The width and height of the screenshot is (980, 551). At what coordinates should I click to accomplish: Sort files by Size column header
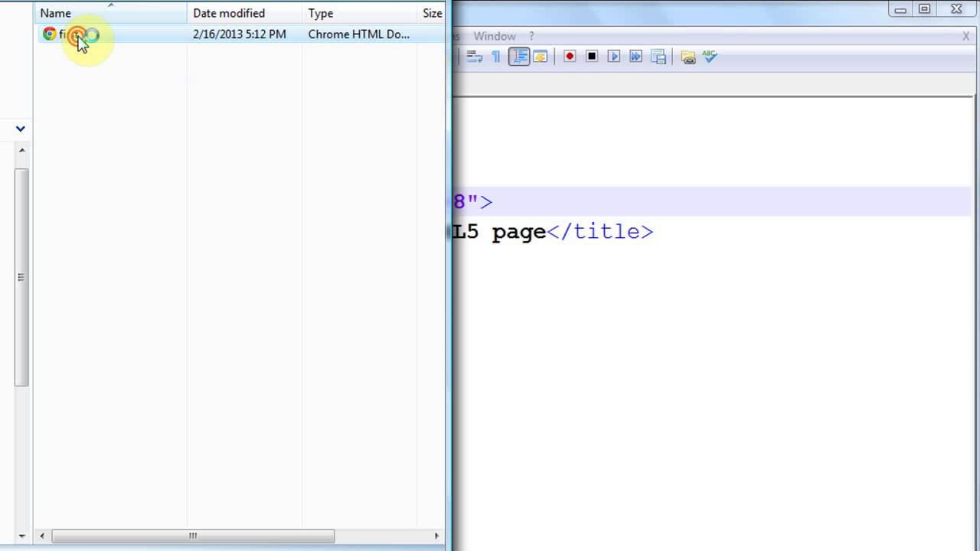(x=432, y=13)
